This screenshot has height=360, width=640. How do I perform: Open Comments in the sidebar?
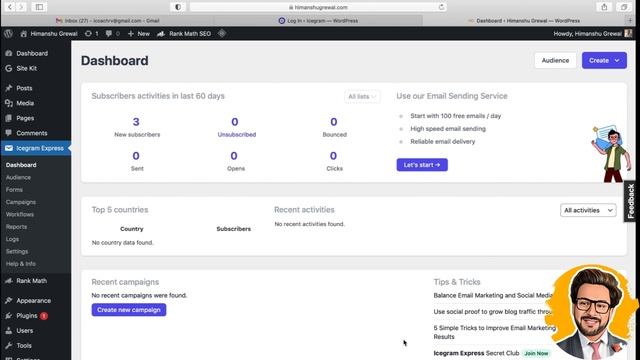tap(31, 133)
